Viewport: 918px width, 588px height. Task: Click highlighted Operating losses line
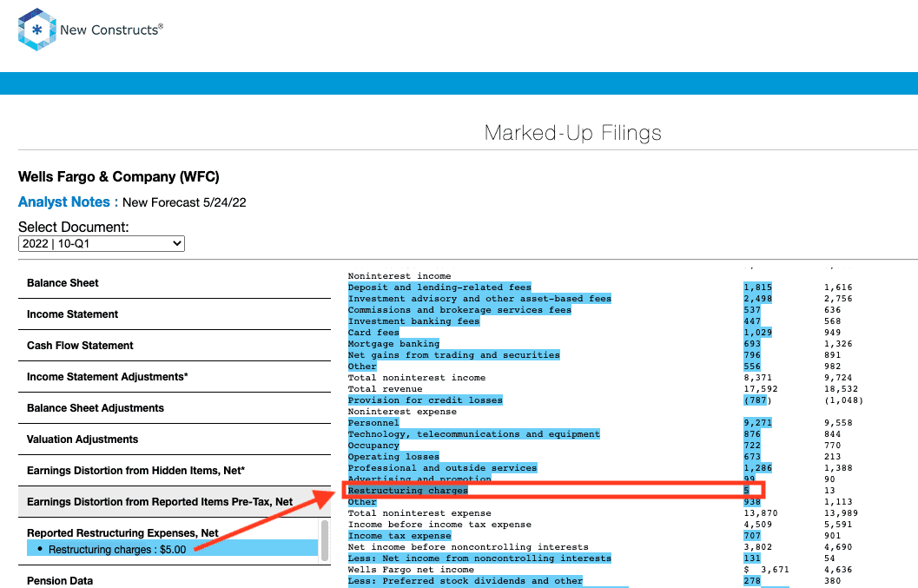(393, 457)
